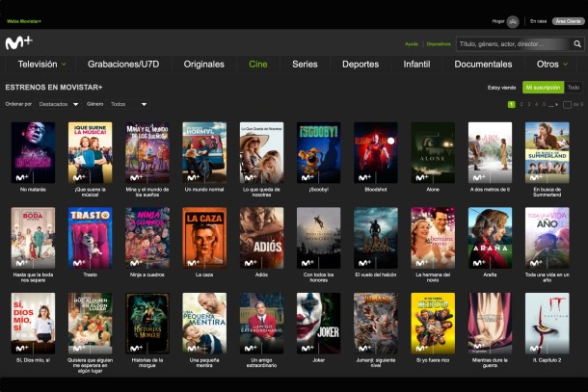Image resolution: width=588 pixels, height=392 pixels.
Task: Click the page number input box
Action: [x=567, y=105]
